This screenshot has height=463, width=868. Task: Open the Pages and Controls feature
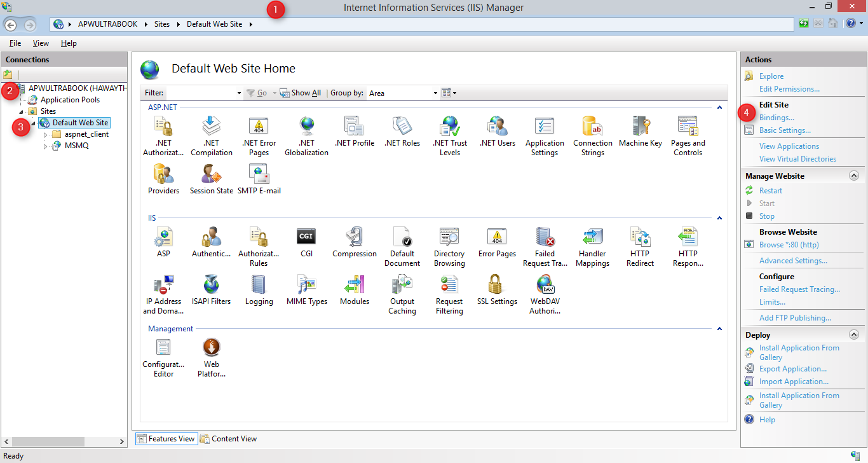click(x=688, y=136)
